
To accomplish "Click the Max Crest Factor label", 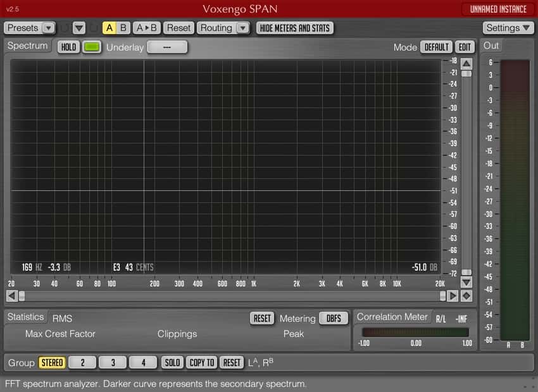I will (x=60, y=334).
